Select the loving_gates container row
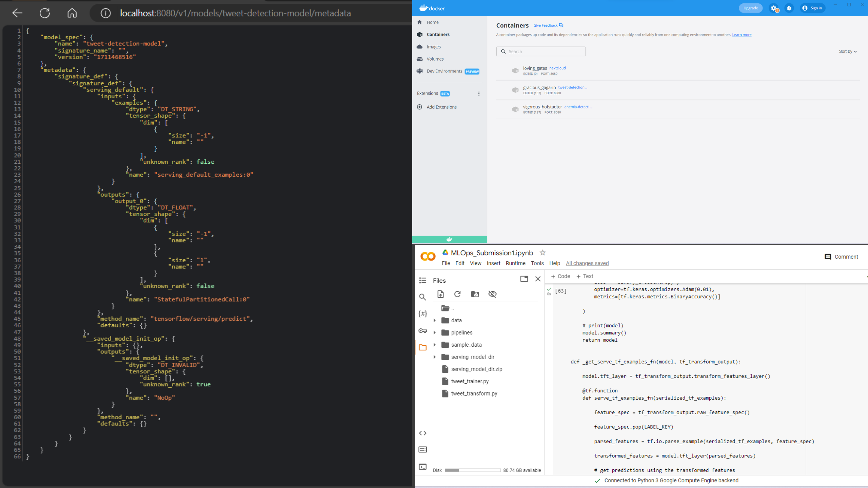Image resolution: width=868 pixels, height=488 pixels. (x=678, y=70)
